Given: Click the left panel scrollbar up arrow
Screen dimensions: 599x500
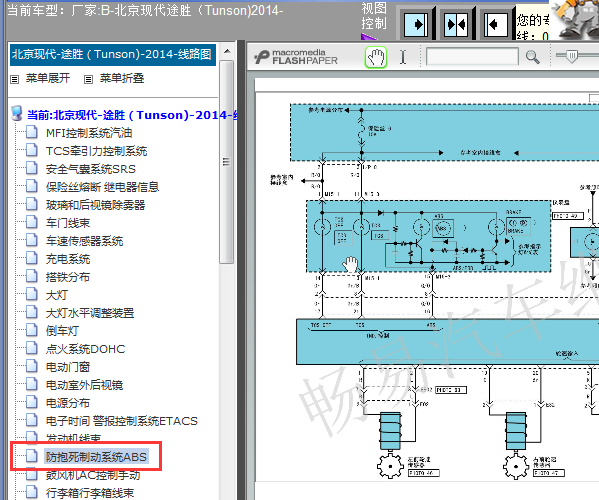Looking at the screenshot, I should [x=227, y=52].
